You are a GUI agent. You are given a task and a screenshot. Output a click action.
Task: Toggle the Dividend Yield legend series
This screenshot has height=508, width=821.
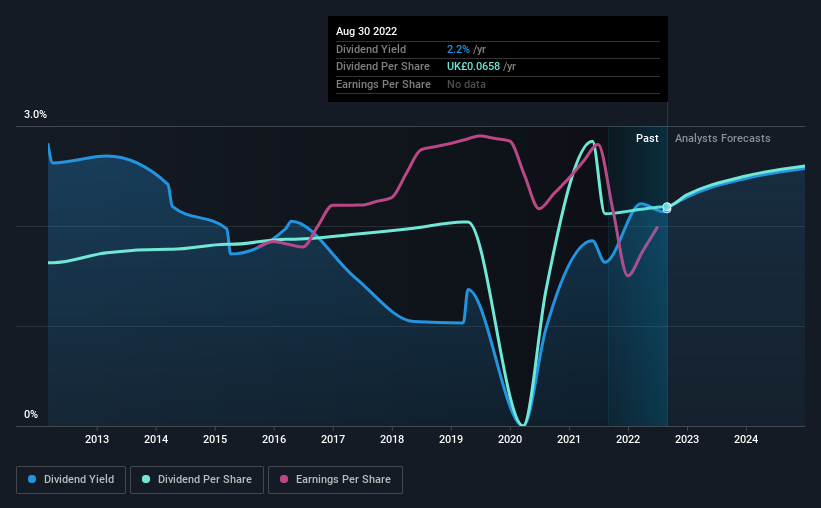click(x=71, y=480)
